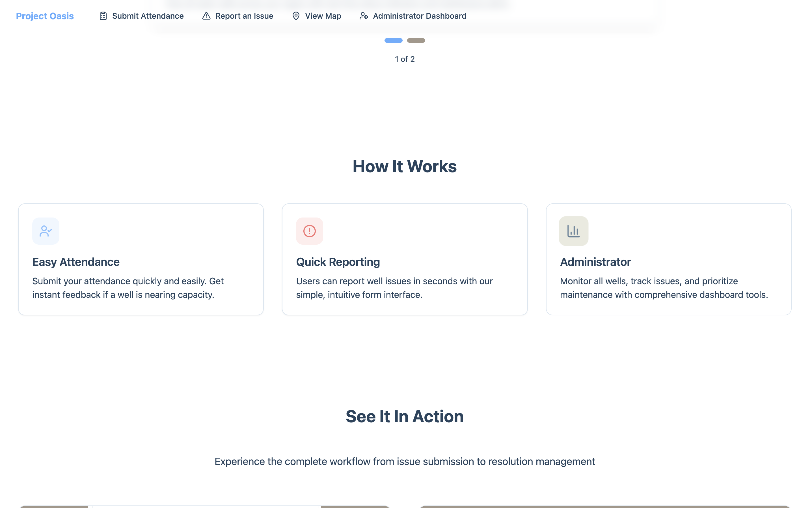Click the map pin icon in navbar
Screen dimensions: 812x508
(x=296, y=16)
